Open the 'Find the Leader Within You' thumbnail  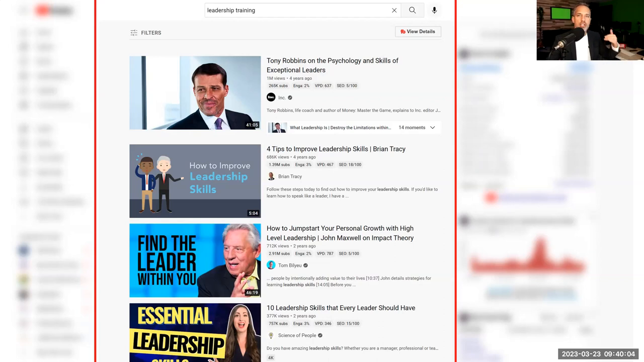(195, 260)
